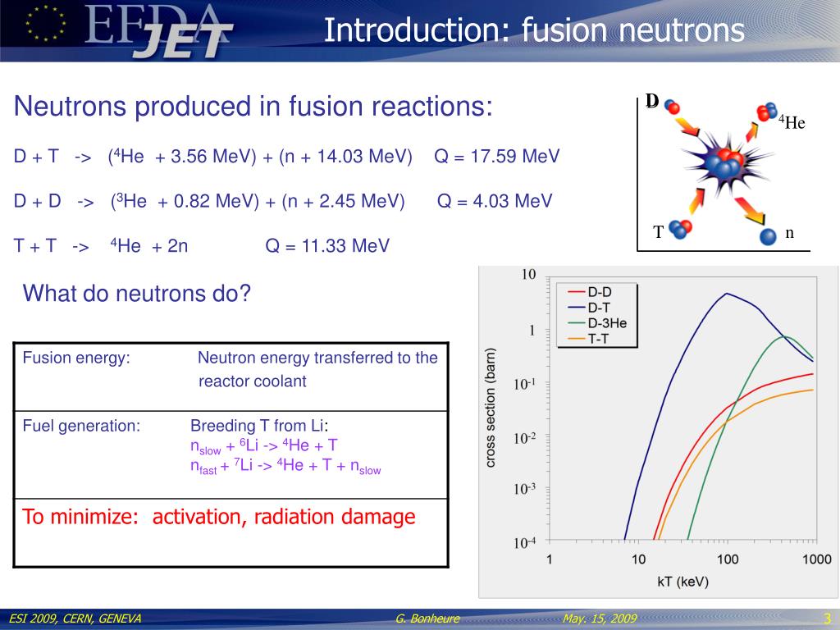
Task: Click the D nucleus icon in the diagram
Action: 673,107
